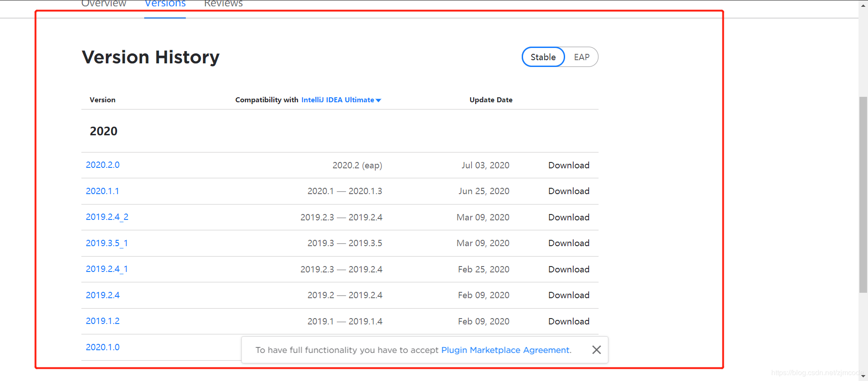This screenshot has width=868, height=381.
Task: Close the Plugin Marketplace Agreement notification
Action: tap(596, 350)
